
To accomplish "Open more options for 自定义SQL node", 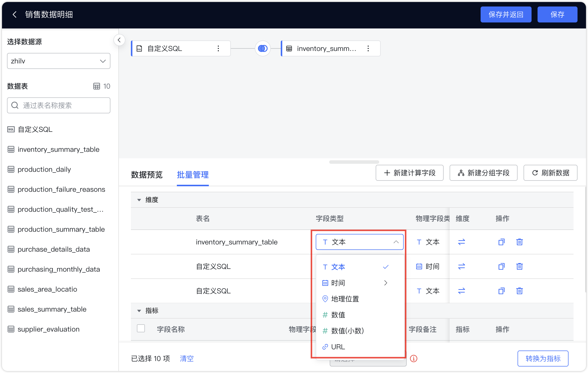I will point(218,48).
